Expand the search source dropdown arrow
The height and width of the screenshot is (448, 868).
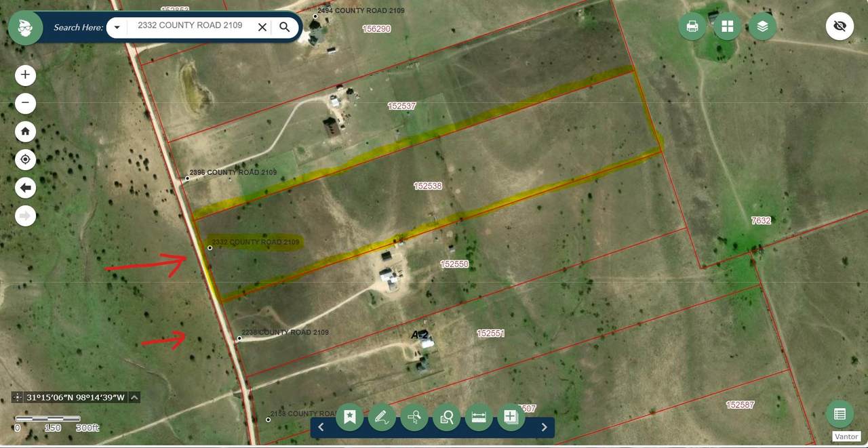[x=117, y=27]
